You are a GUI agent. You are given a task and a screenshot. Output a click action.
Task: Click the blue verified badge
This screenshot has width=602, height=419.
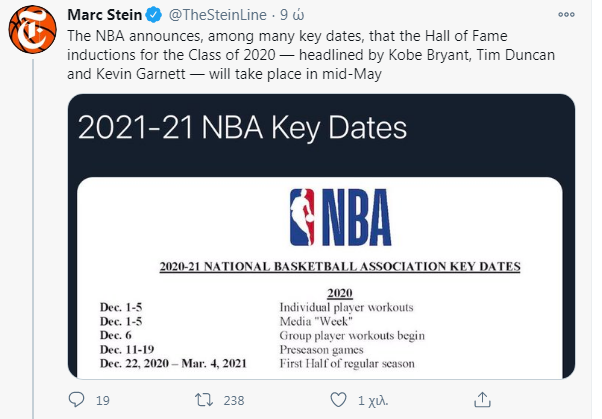[x=153, y=15]
